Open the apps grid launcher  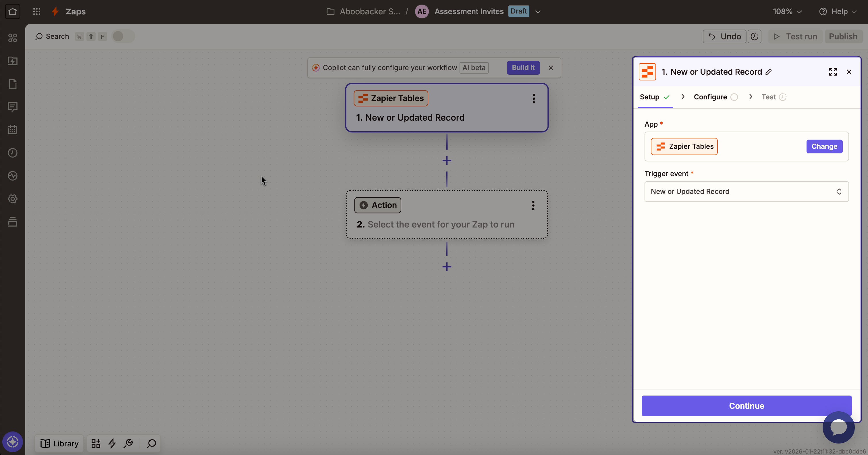pos(36,11)
